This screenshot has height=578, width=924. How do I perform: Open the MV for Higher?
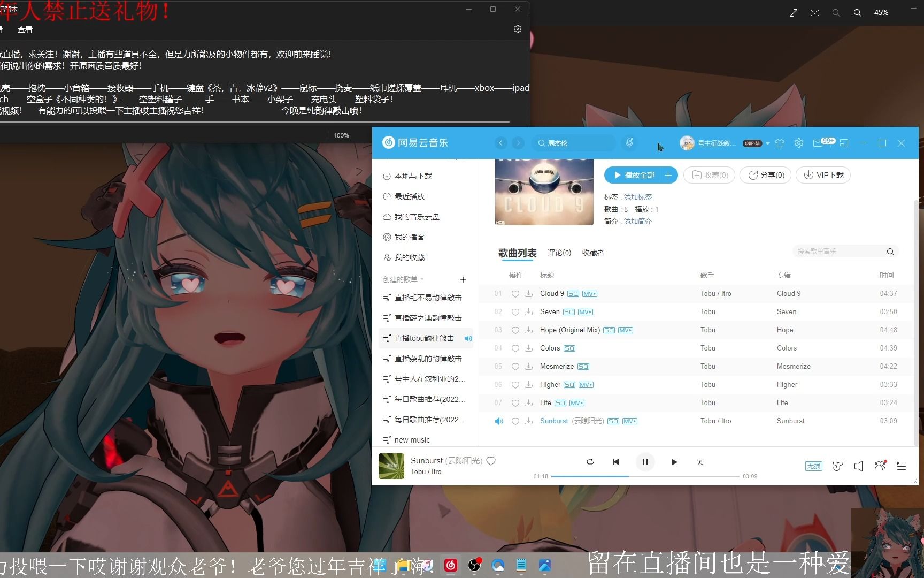pos(586,385)
